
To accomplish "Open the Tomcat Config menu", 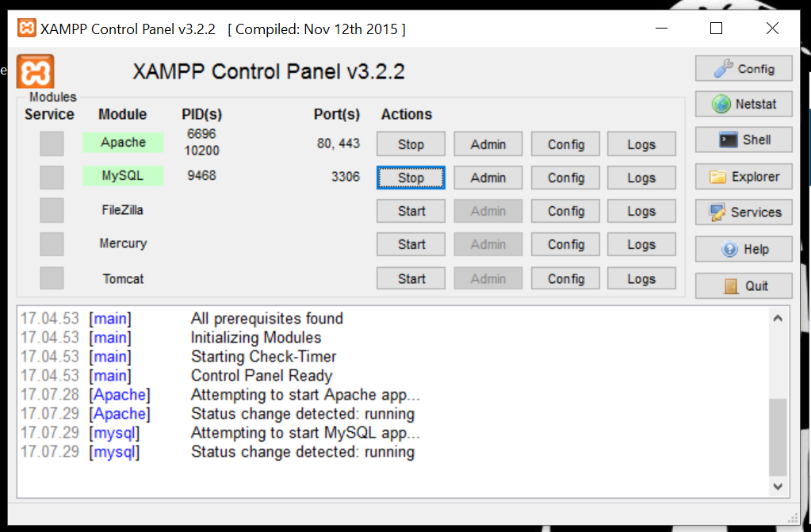I will click(565, 278).
